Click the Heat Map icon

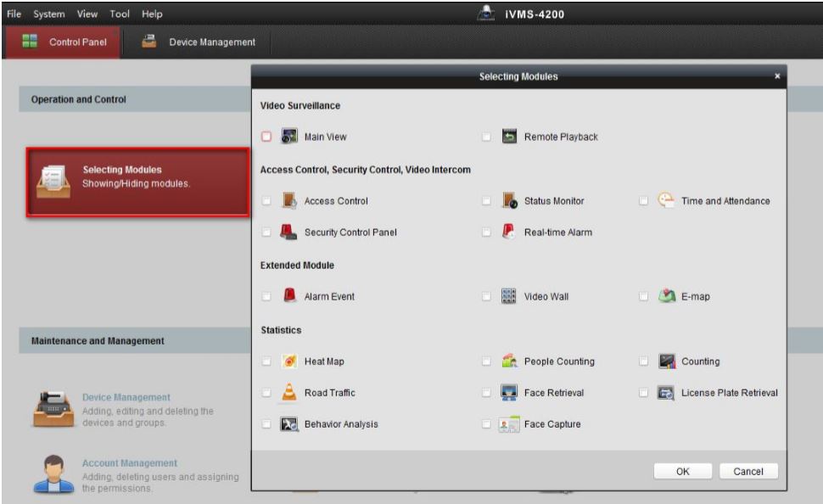click(x=289, y=361)
